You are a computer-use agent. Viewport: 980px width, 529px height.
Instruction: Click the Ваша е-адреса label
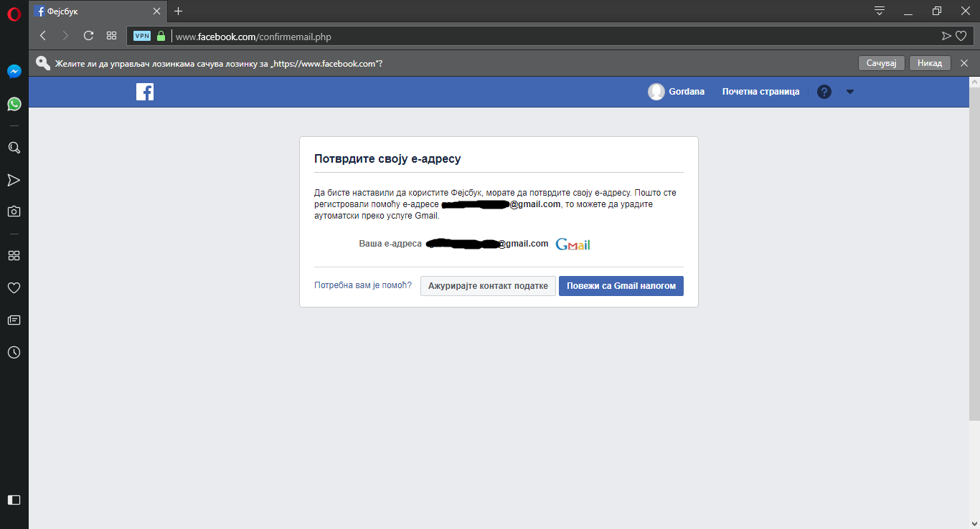point(390,244)
